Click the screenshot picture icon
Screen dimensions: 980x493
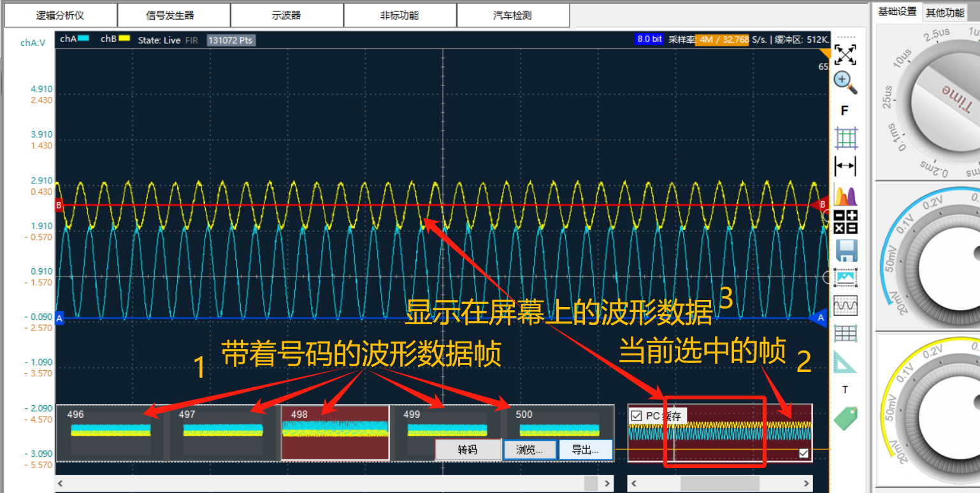846,278
